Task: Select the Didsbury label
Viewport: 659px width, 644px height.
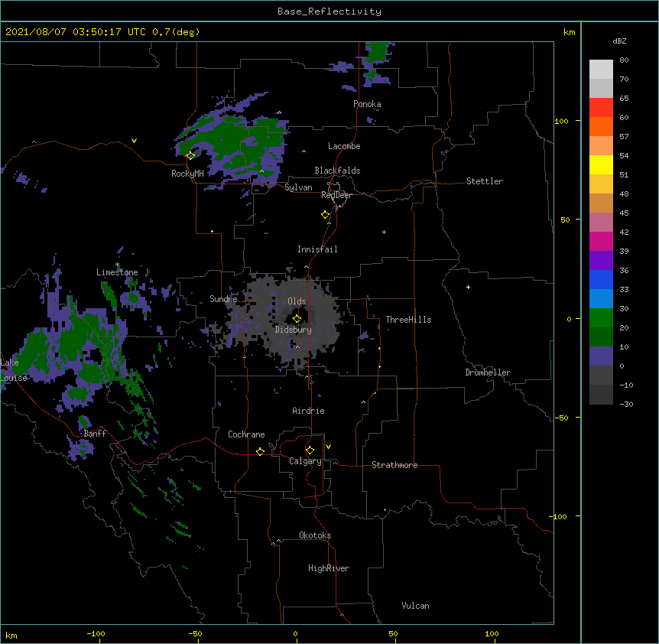Action: coord(293,330)
